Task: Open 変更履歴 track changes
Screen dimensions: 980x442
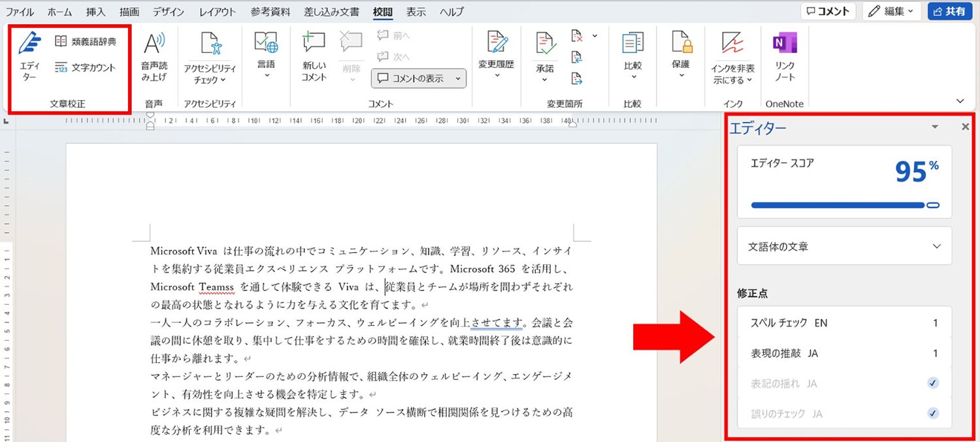Action: click(x=497, y=56)
